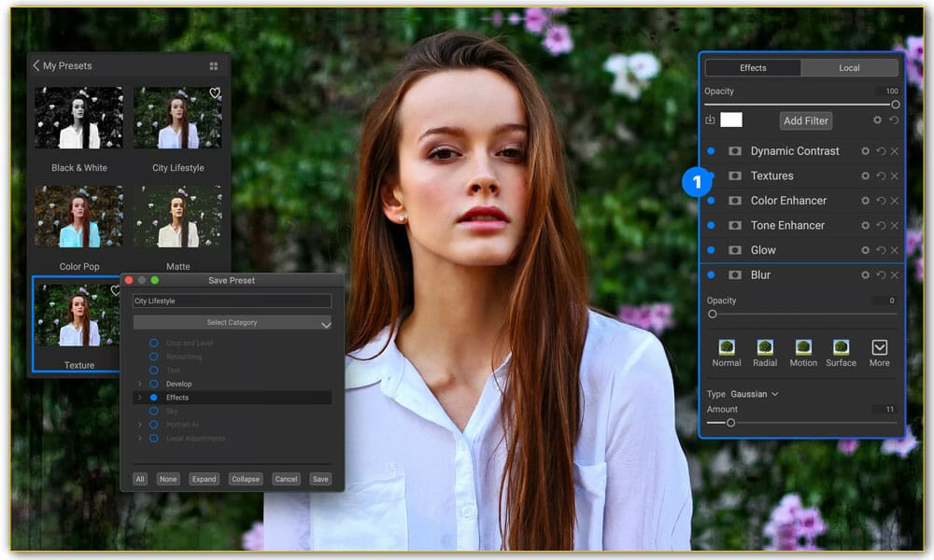Image resolution: width=934 pixels, height=560 pixels.
Task: Select the Radial blur icon
Action: pyautogui.click(x=766, y=348)
